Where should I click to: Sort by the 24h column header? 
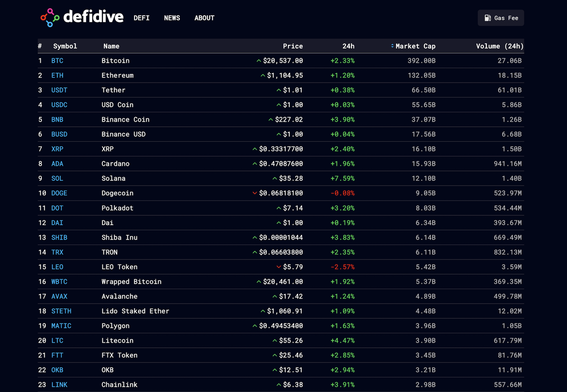pyautogui.click(x=348, y=46)
